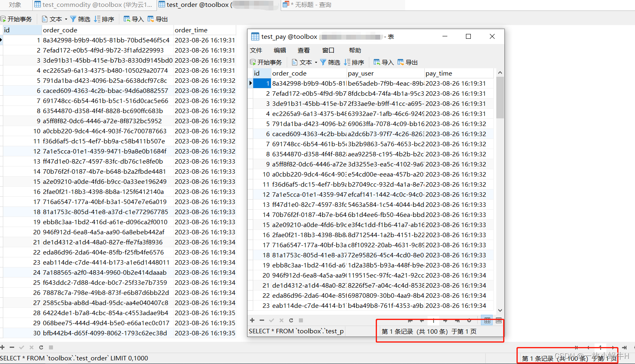Image resolution: width=635 pixels, height=364 pixels.
Task: Go to next page in test_pay window
Action: (445, 321)
